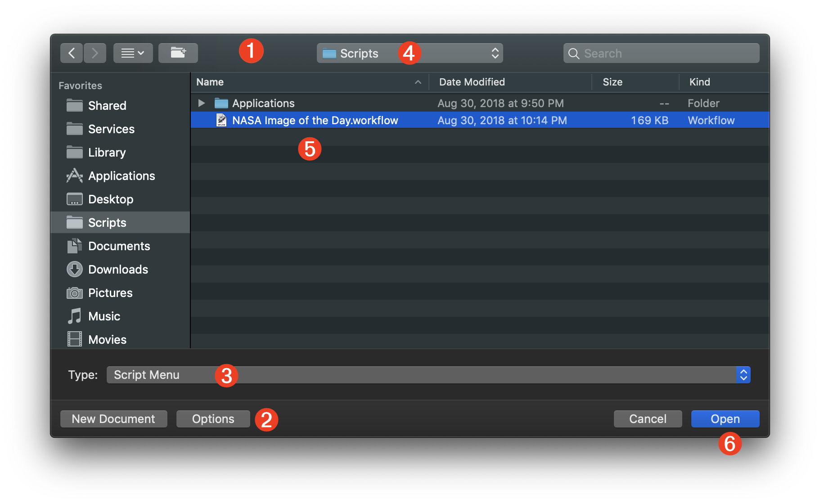Open Library in the sidebar
The image size is (820, 504).
click(121, 153)
